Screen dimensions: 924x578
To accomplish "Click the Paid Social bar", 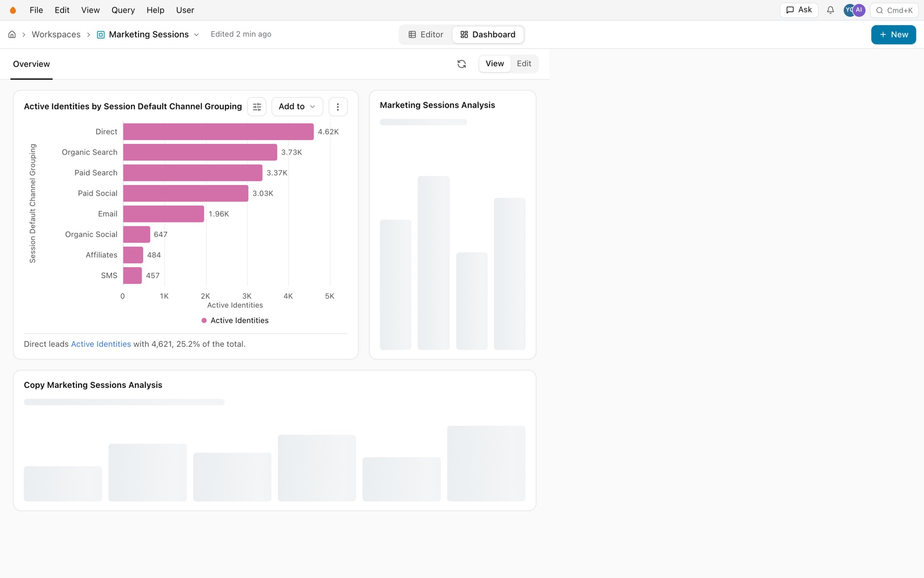I will pyautogui.click(x=186, y=194).
